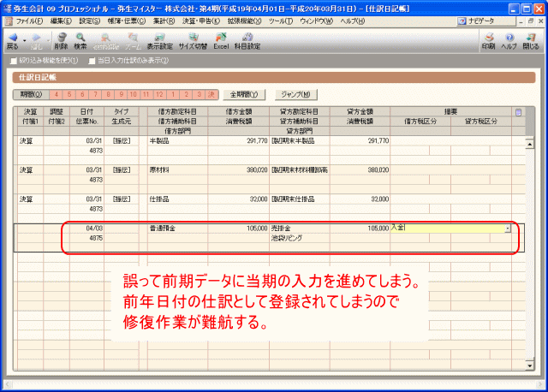Click the vertical scrollbar down arrow

pos(530,365)
